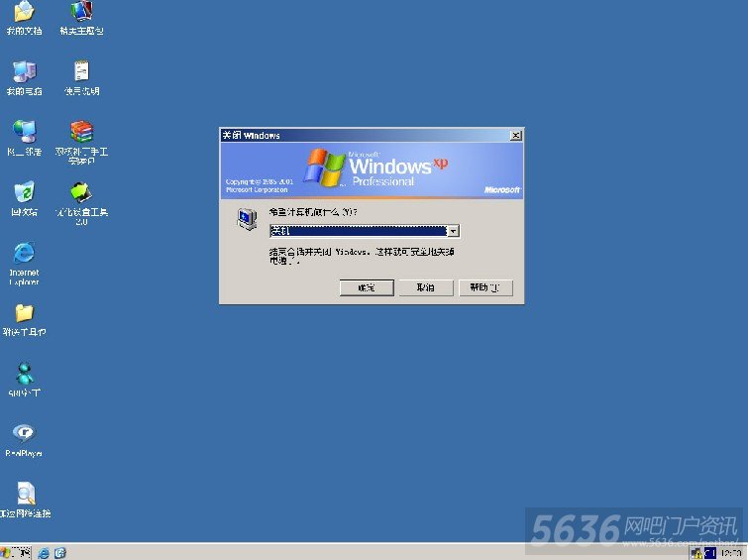Click the blue language indicator in tray
This screenshot has width=748, height=560.
pos(709,553)
